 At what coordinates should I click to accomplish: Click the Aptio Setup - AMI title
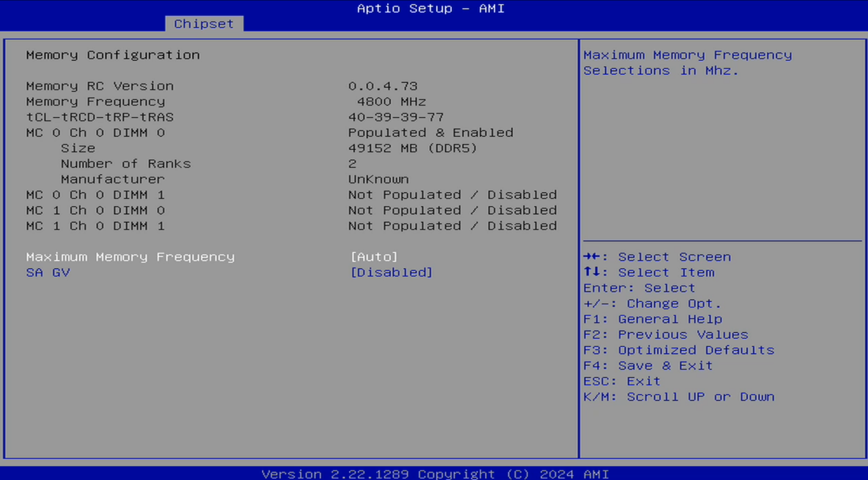tap(431, 9)
